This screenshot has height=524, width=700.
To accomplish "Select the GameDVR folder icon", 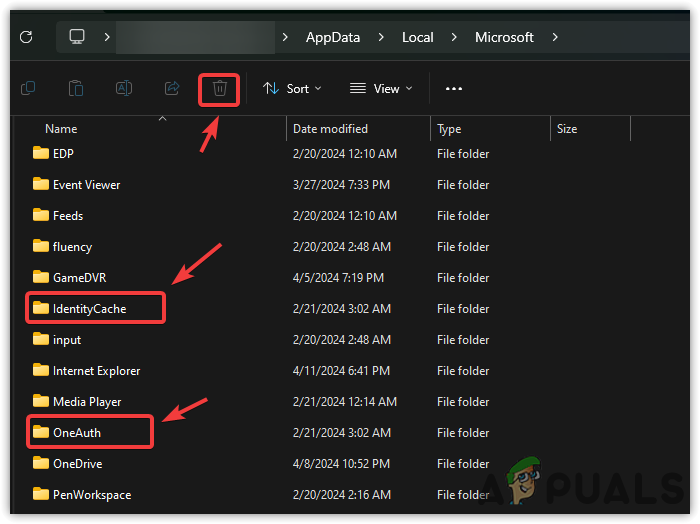I will pyautogui.click(x=41, y=277).
